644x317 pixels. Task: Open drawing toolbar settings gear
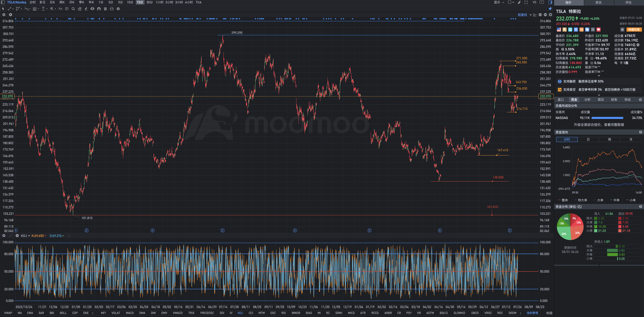(x=118, y=9)
